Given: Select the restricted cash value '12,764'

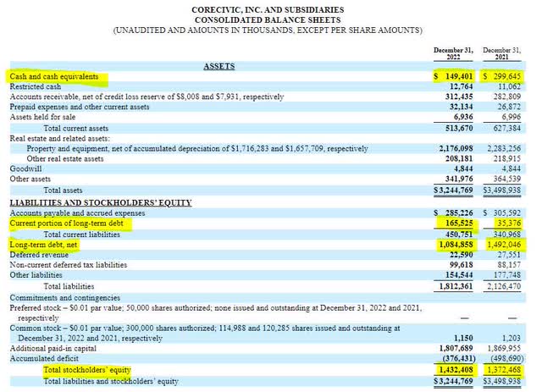Looking at the screenshot, I should click(461, 86).
